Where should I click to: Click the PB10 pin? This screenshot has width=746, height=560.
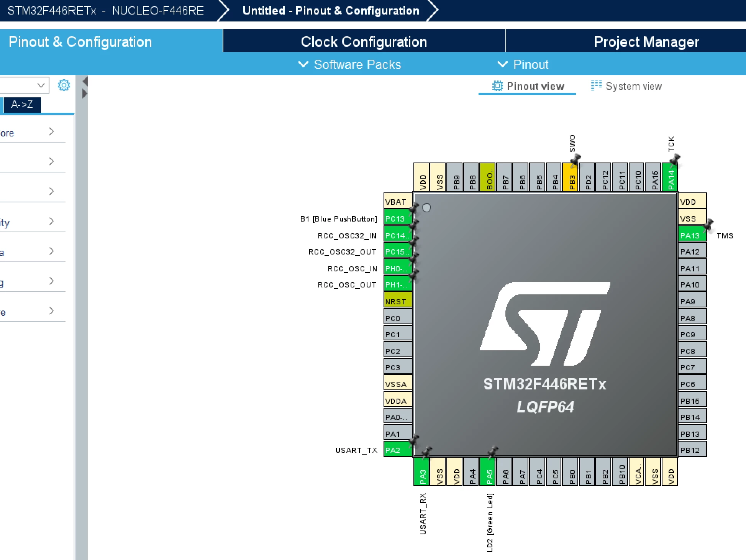pos(620,472)
